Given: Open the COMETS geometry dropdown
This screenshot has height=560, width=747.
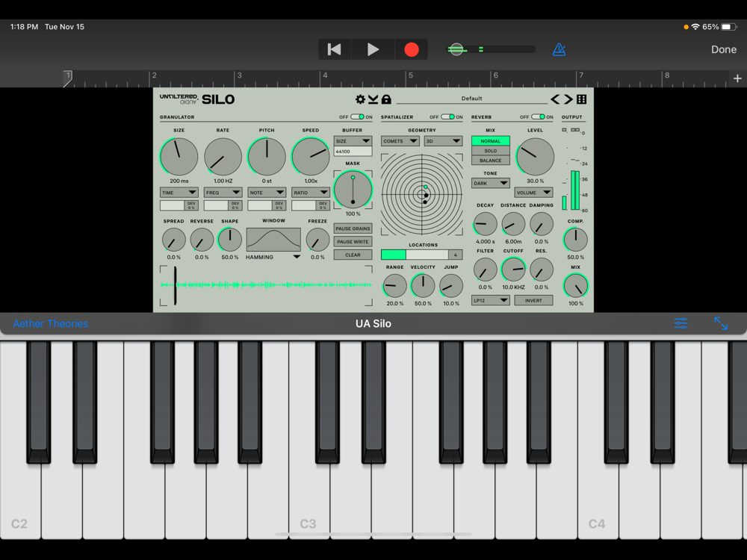Looking at the screenshot, I should (400, 141).
